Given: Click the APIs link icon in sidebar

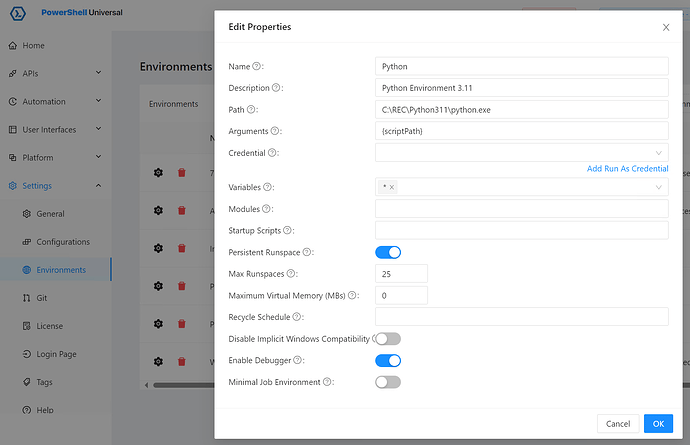Looking at the screenshot, I should pyautogui.click(x=13, y=74).
